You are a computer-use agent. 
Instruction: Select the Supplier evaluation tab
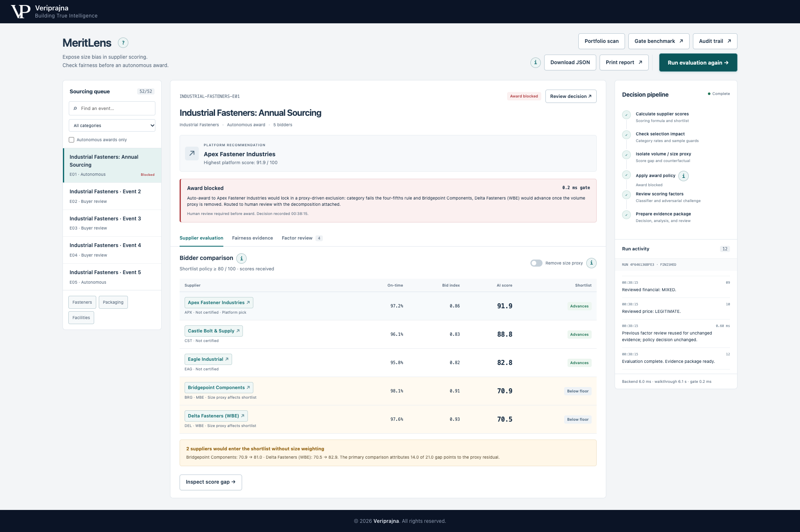[x=201, y=238]
